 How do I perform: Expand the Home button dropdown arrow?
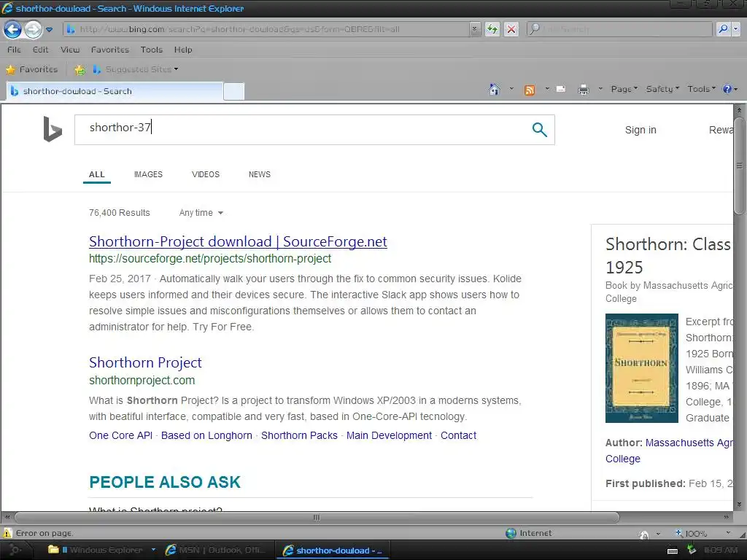(511, 89)
